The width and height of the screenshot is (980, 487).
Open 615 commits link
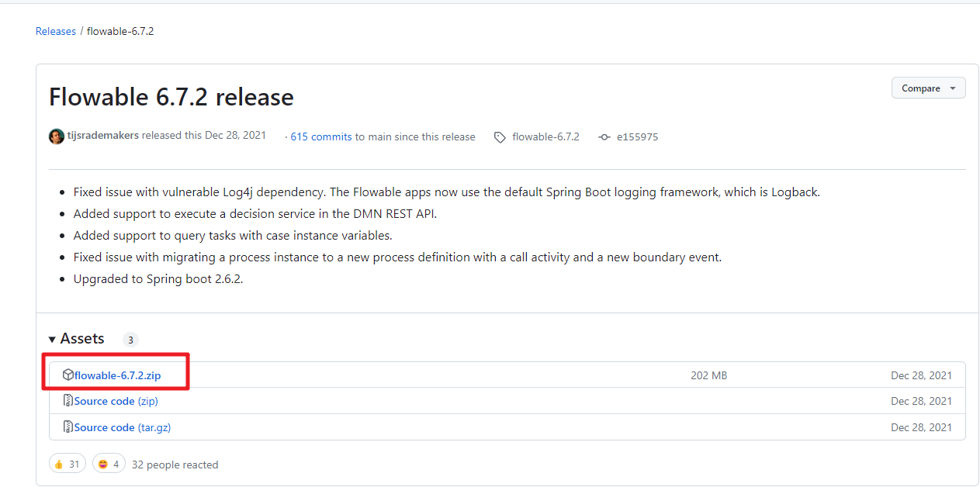coord(321,136)
